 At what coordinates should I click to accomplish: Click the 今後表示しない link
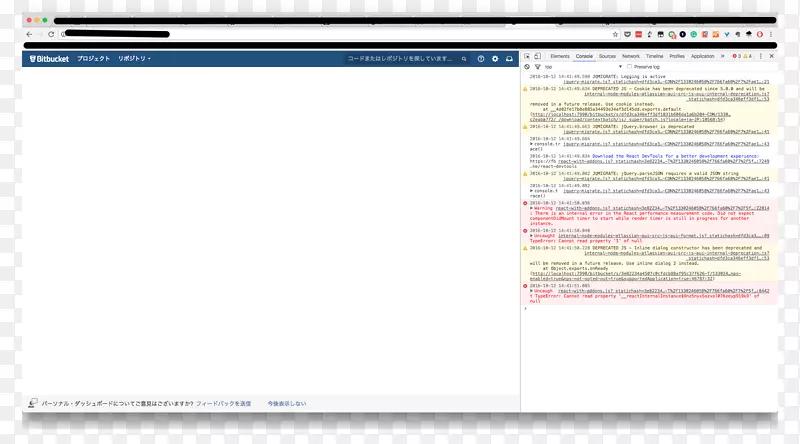tap(286, 403)
